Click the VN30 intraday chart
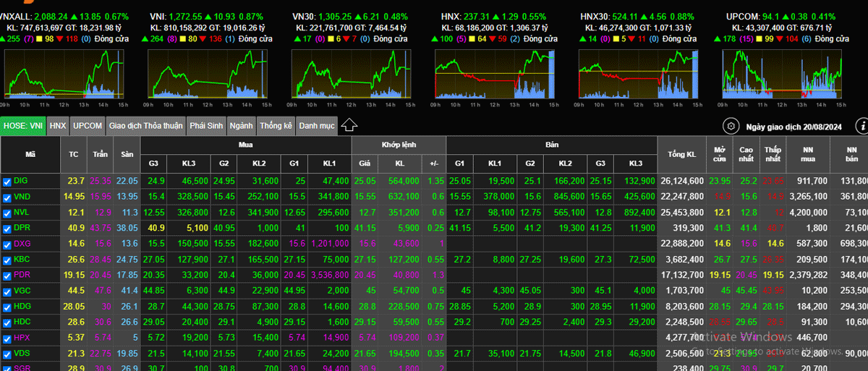Viewport: 868px width, 371px height. [x=351, y=74]
